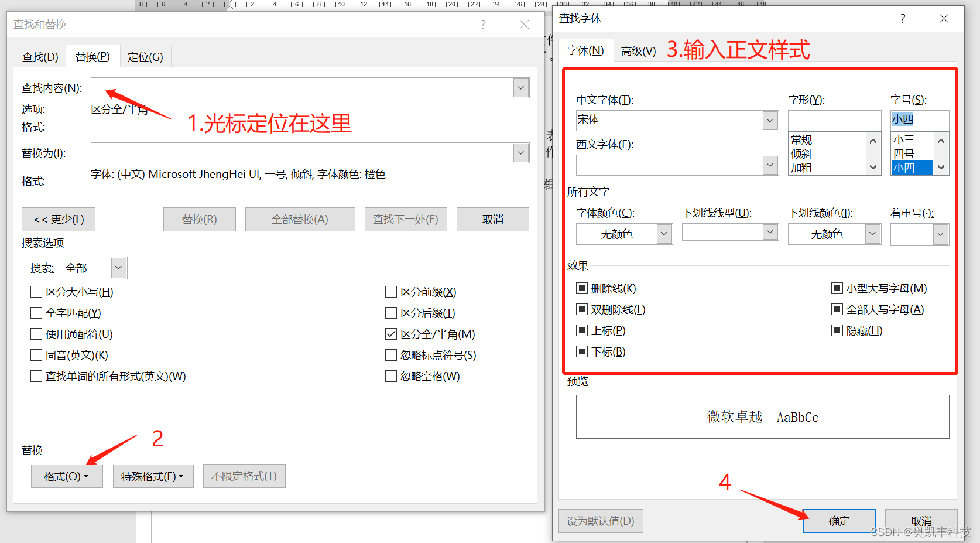Open 查找内容 dropdown arrow
Screen dimensions: 980x543
point(521,88)
